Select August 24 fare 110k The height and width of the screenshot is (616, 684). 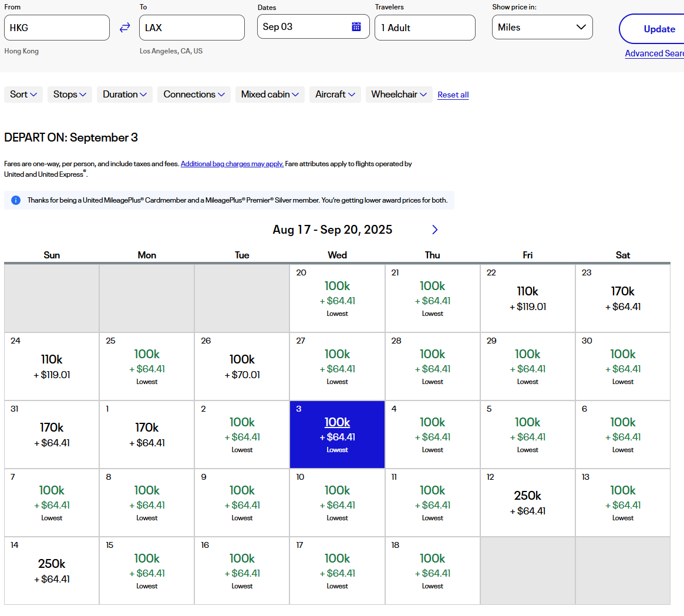pyautogui.click(x=52, y=366)
